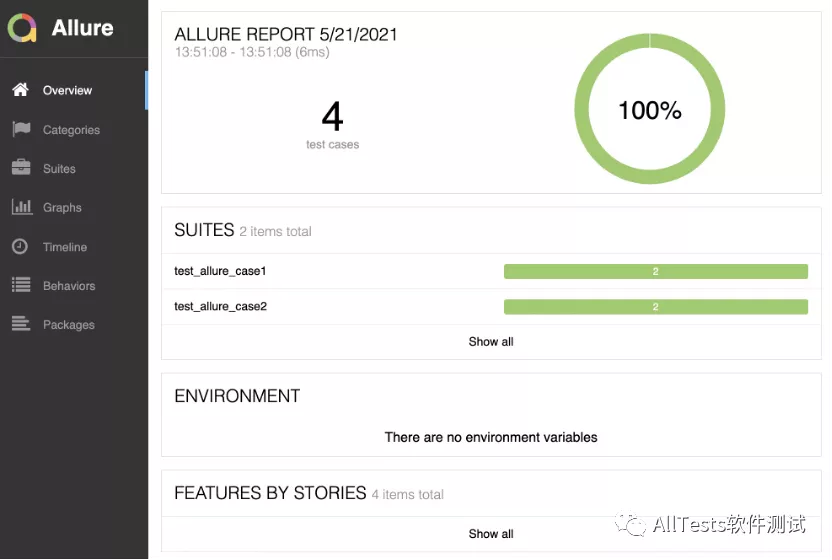Open the test_allure_case1 suite
This screenshot has width=832, height=560.
[x=220, y=271]
